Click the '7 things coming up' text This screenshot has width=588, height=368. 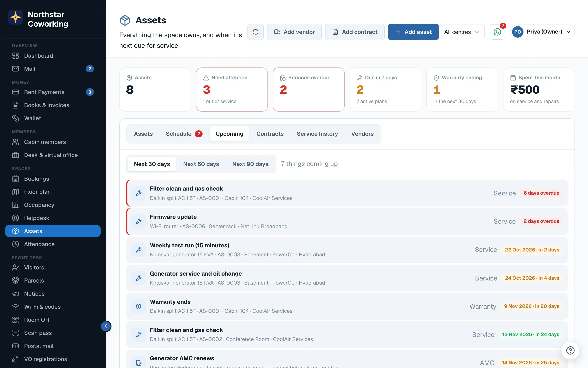point(309,164)
